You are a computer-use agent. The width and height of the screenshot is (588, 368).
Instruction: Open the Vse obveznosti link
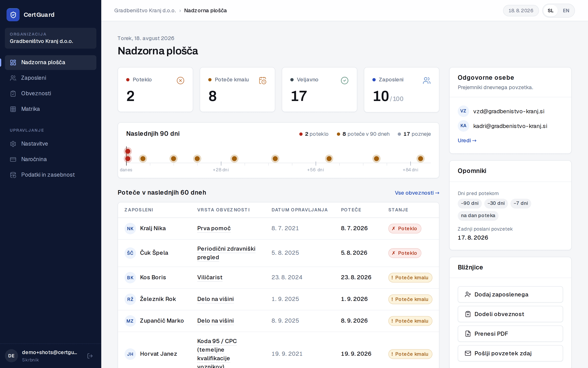pos(417,193)
